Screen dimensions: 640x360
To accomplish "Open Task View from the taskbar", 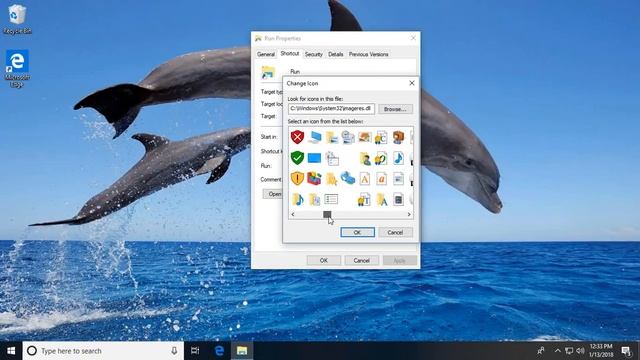I will [x=195, y=351].
